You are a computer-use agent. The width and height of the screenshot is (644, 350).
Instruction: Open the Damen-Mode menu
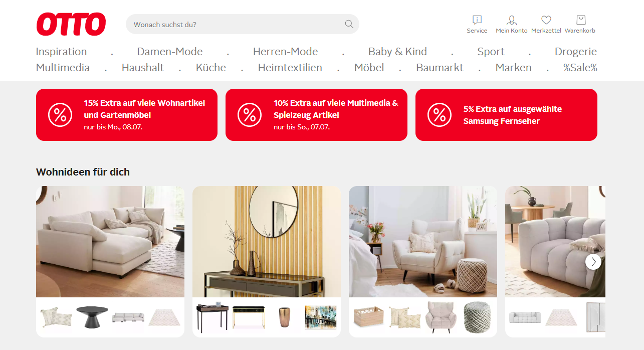(170, 52)
